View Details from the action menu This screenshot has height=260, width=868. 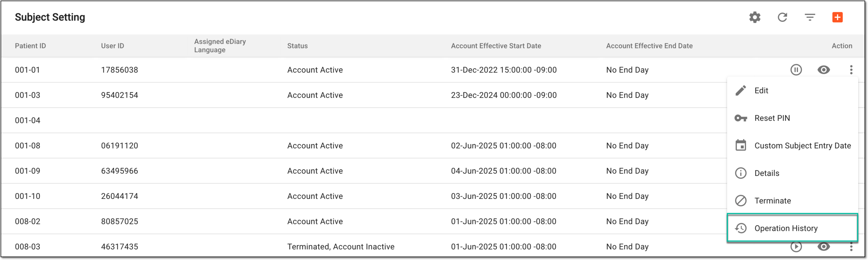(793, 173)
